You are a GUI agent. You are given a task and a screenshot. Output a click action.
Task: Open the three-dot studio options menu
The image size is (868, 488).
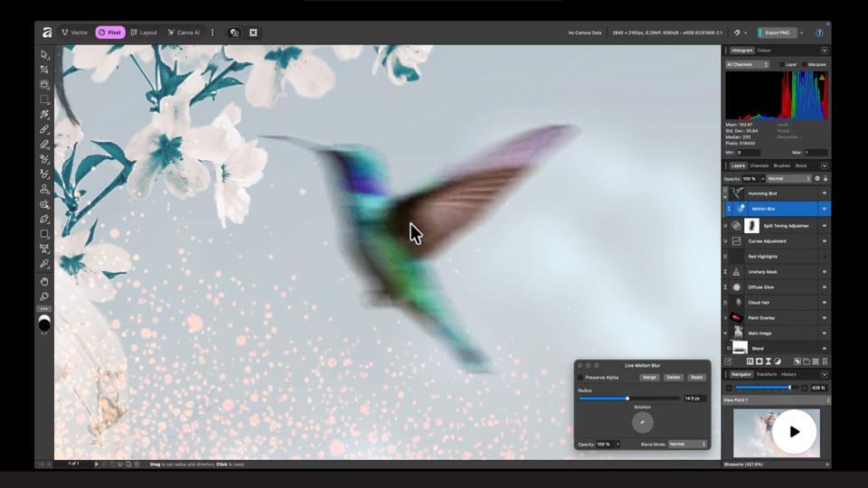click(212, 33)
